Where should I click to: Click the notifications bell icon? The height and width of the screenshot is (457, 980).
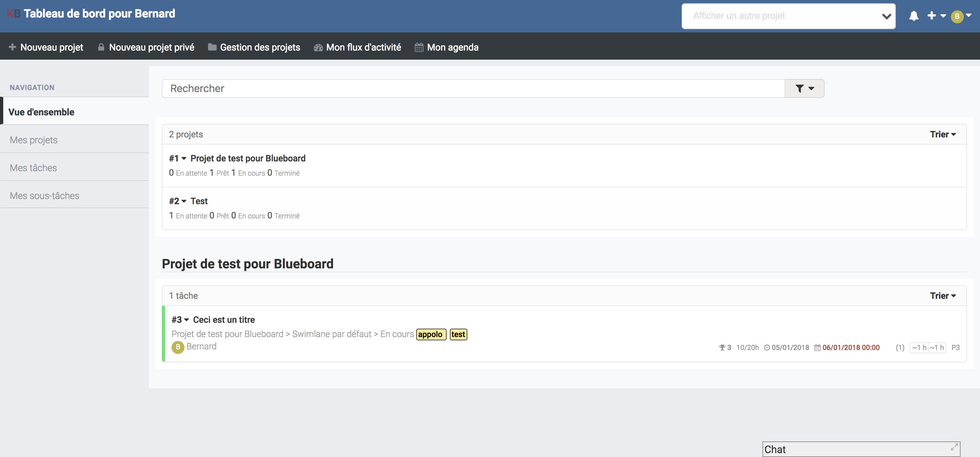point(913,16)
